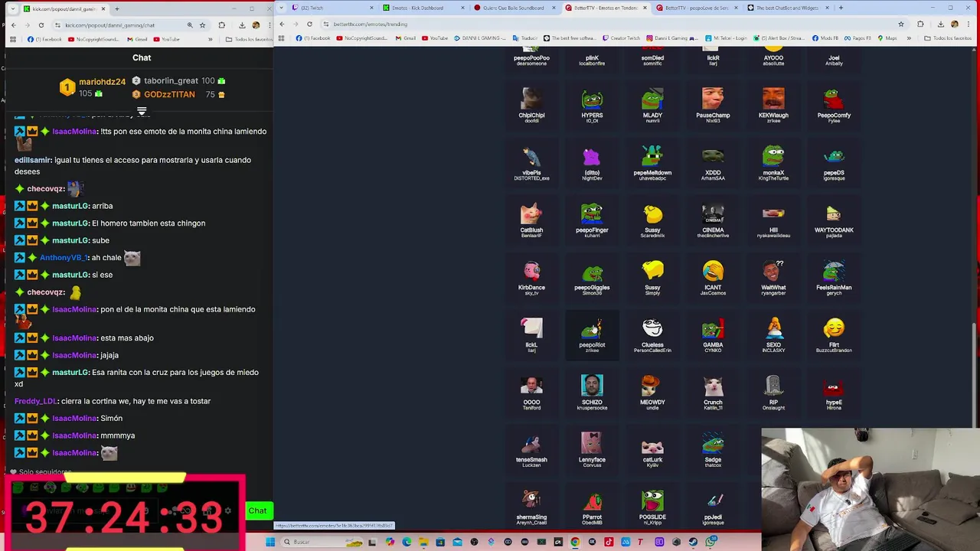Open the Mods FB bookmark
Viewport: 980px width, 551px height.
pos(825,38)
